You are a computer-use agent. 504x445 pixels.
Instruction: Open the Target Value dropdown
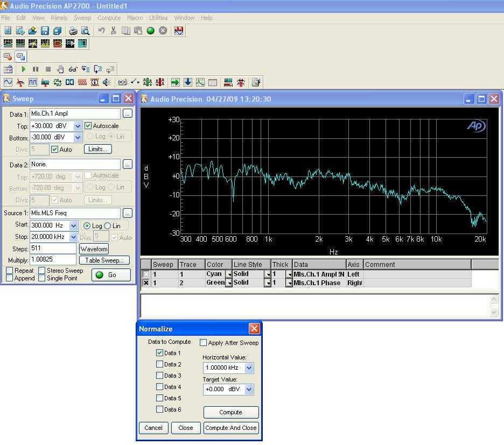coord(249,390)
